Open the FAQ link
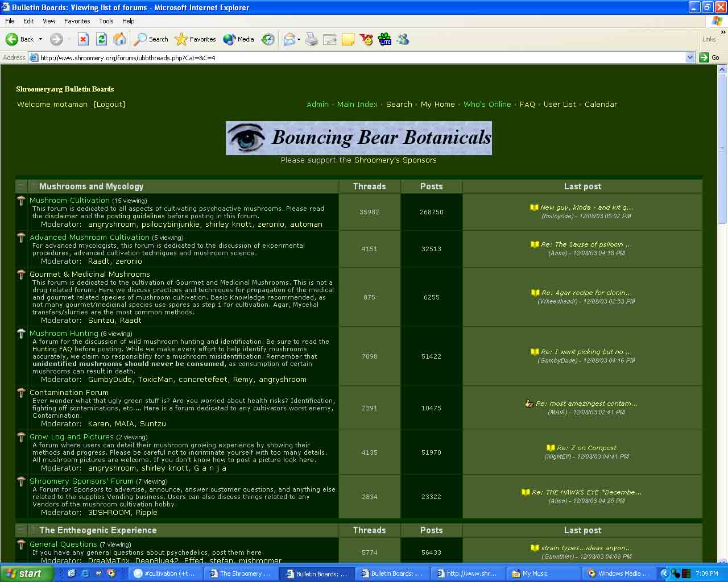The width and height of the screenshot is (728, 582). coord(527,105)
